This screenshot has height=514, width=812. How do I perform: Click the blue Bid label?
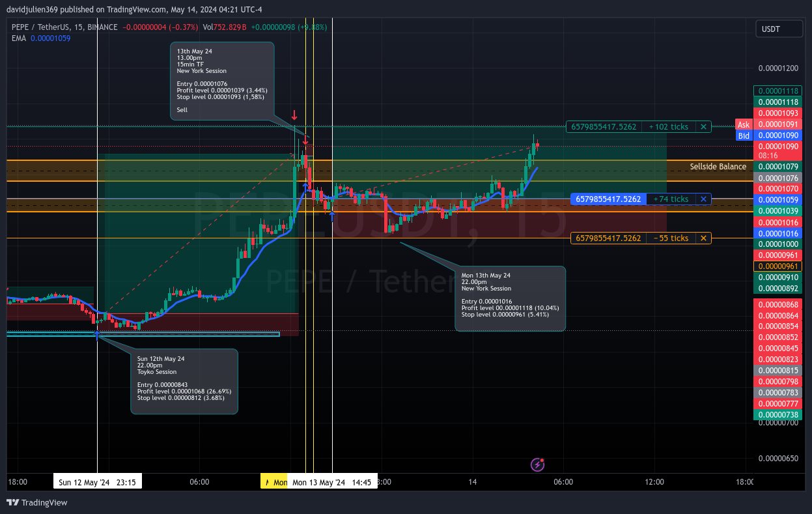744,136
